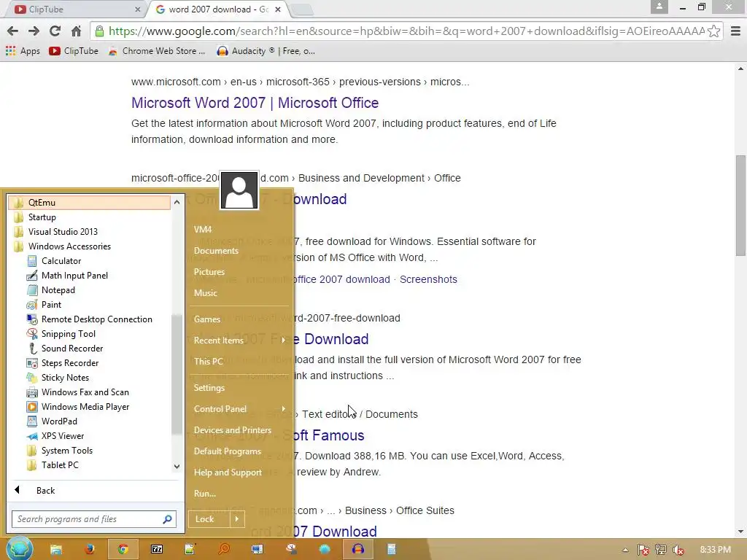The width and height of the screenshot is (747, 560).
Task: Open Devices and Printers
Action: (x=233, y=430)
